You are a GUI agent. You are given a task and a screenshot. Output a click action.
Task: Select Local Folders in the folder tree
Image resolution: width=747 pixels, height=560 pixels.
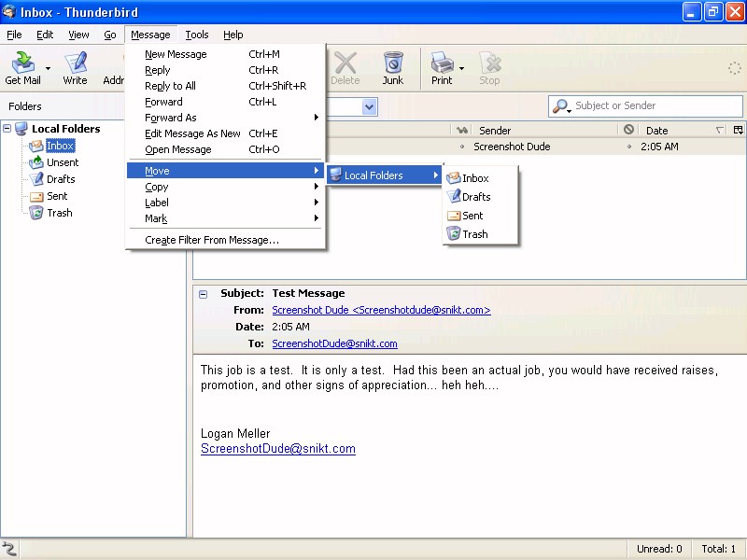click(65, 129)
